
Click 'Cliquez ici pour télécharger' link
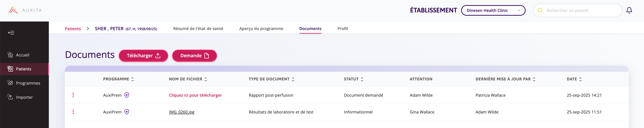pyautogui.click(x=195, y=95)
